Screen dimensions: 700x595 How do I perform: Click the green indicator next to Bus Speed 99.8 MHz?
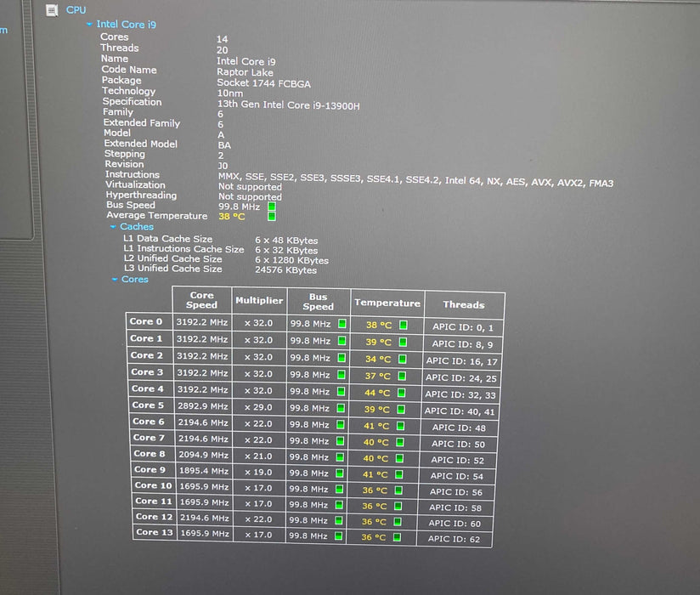[272, 207]
